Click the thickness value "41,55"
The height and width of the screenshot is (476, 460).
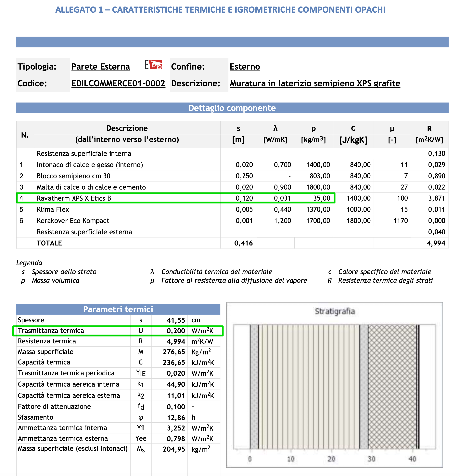pyautogui.click(x=176, y=320)
